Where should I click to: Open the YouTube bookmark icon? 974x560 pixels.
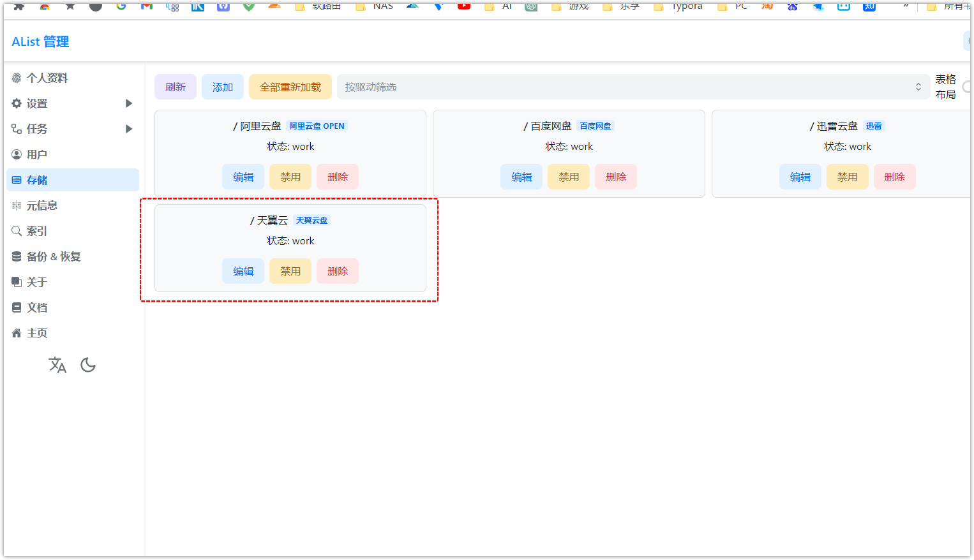point(464,6)
